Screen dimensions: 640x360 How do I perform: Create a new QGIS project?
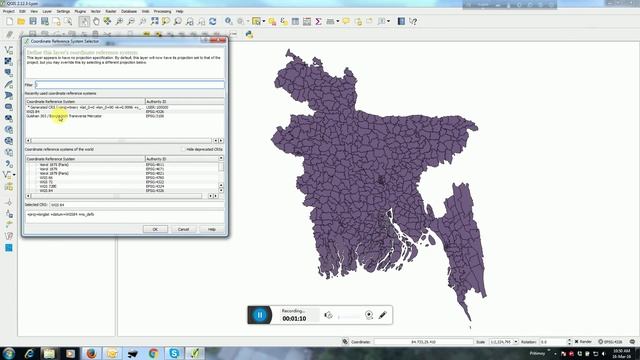click(9, 21)
